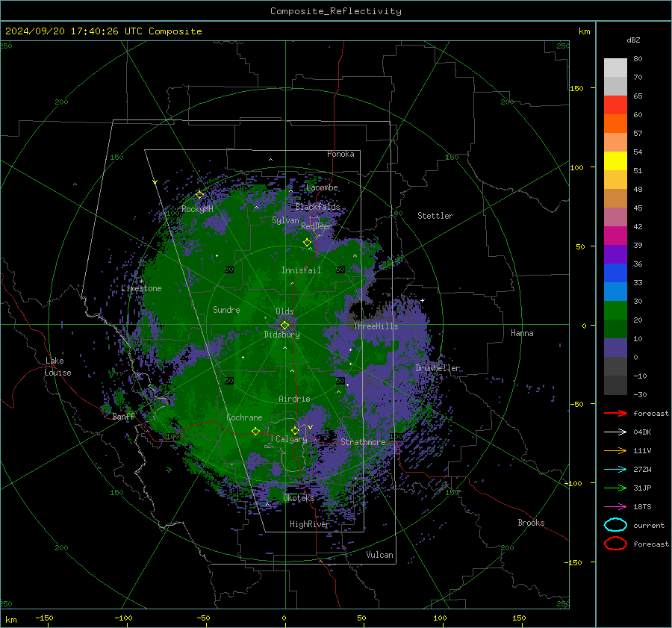Click the dBZ legend heading

(x=633, y=40)
